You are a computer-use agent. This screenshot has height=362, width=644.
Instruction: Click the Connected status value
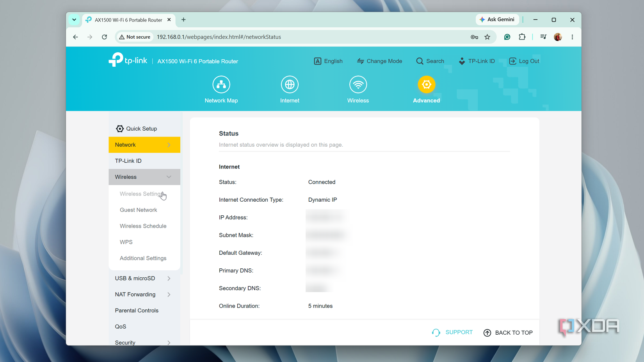pyautogui.click(x=322, y=182)
